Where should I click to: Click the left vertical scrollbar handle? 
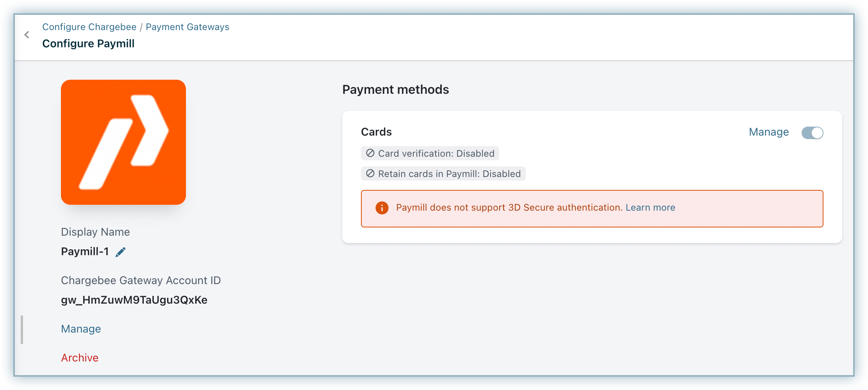tap(22, 330)
